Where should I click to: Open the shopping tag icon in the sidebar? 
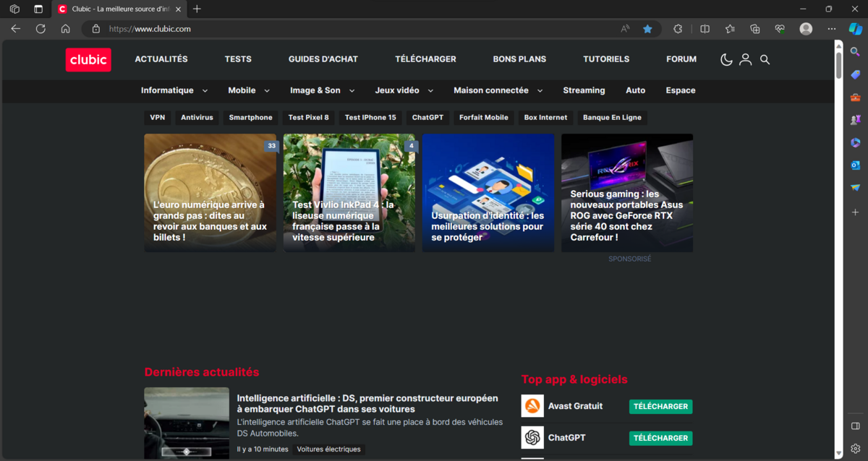coord(855,74)
